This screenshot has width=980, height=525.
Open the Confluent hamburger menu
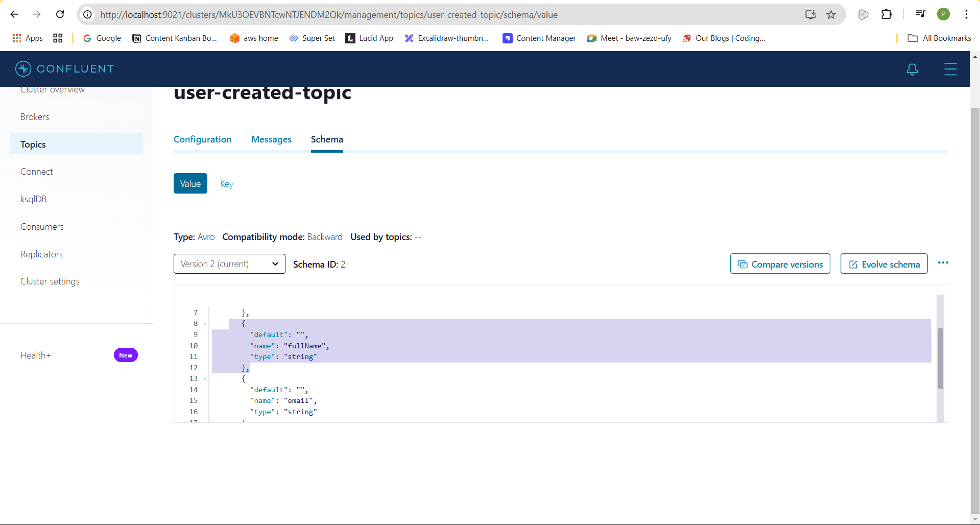[950, 69]
